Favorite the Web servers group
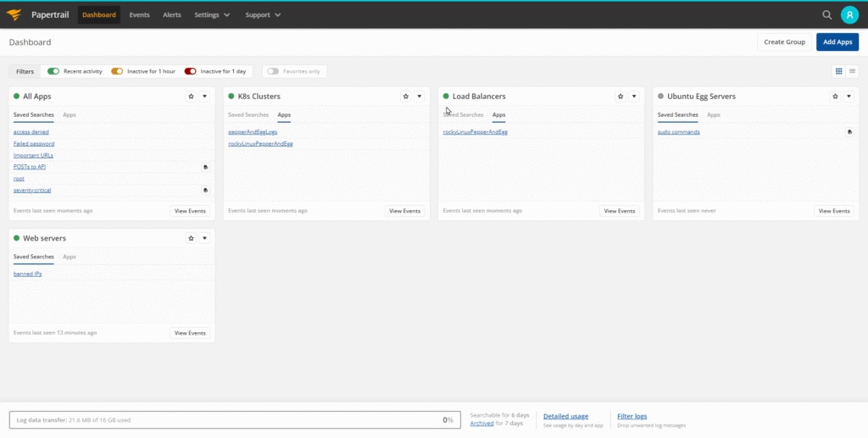The width and height of the screenshot is (868, 438). click(x=191, y=238)
